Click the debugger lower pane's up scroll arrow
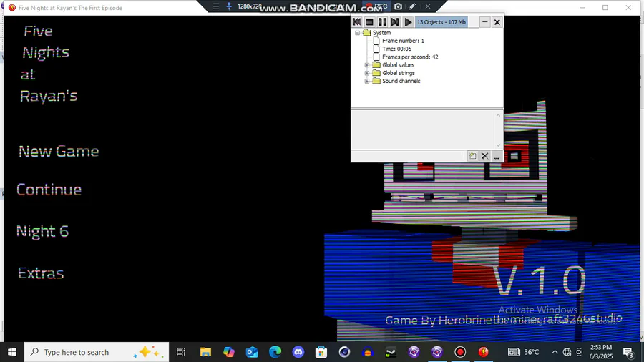The height and width of the screenshot is (362, 644). point(498,115)
